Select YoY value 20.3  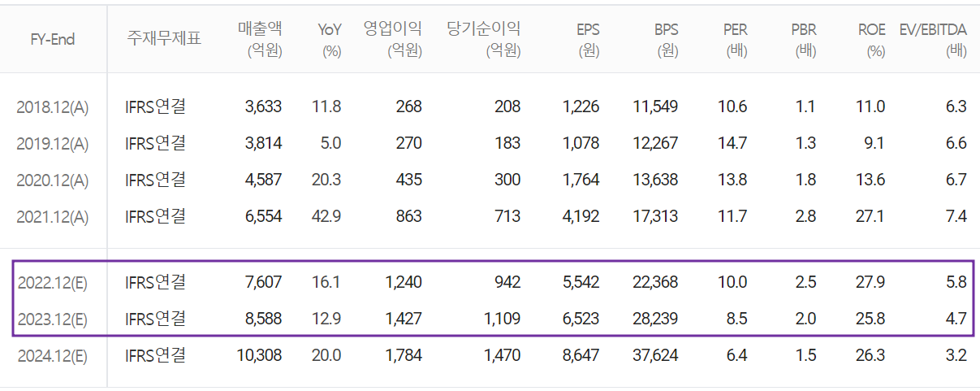(327, 180)
